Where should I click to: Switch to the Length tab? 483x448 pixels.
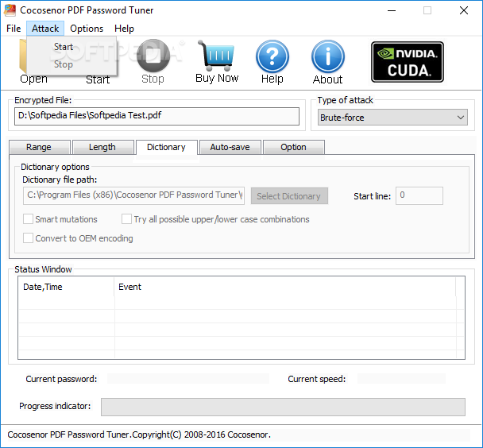click(103, 147)
